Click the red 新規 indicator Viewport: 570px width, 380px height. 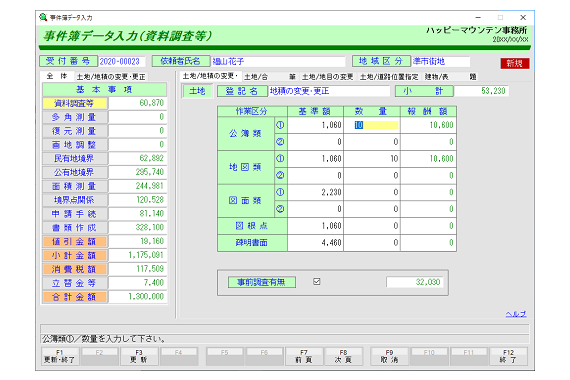(515, 63)
